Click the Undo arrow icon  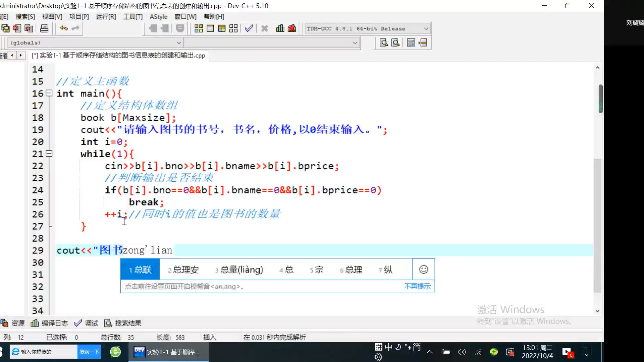pos(63,28)
